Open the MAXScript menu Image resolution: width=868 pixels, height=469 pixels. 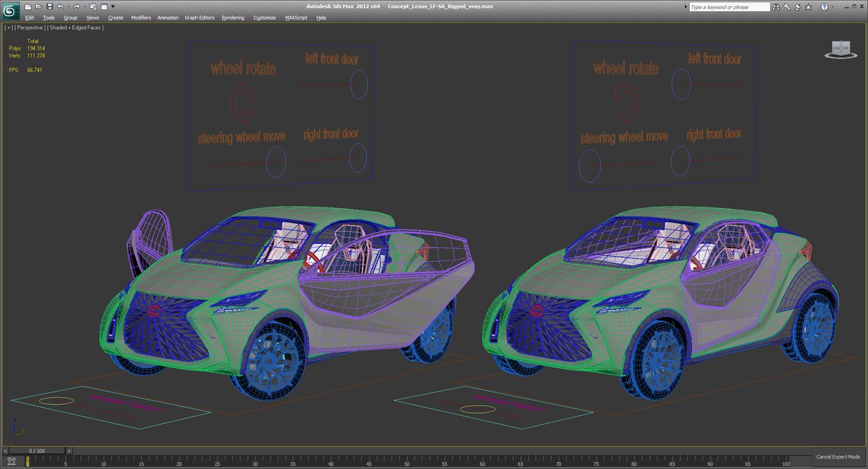(296, 18)
